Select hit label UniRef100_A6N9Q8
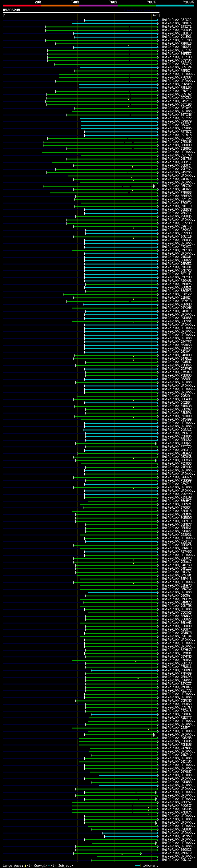 (177, 305)
